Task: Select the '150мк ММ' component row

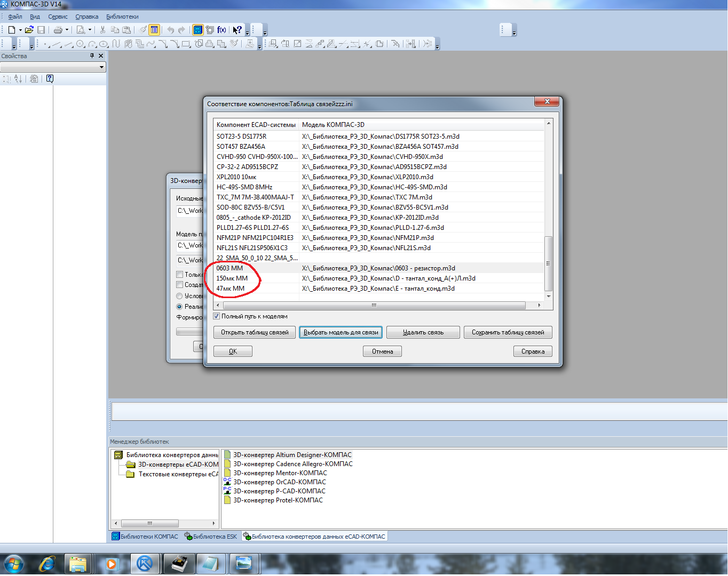Action: (x=379, y=278)
